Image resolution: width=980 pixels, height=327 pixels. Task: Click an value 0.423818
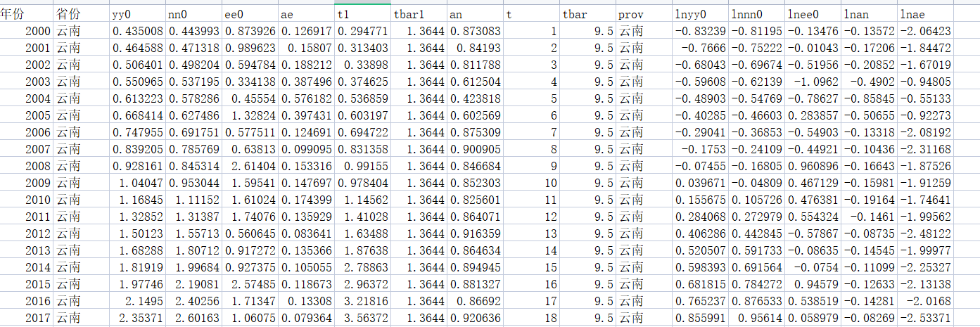tap(476, 98)
